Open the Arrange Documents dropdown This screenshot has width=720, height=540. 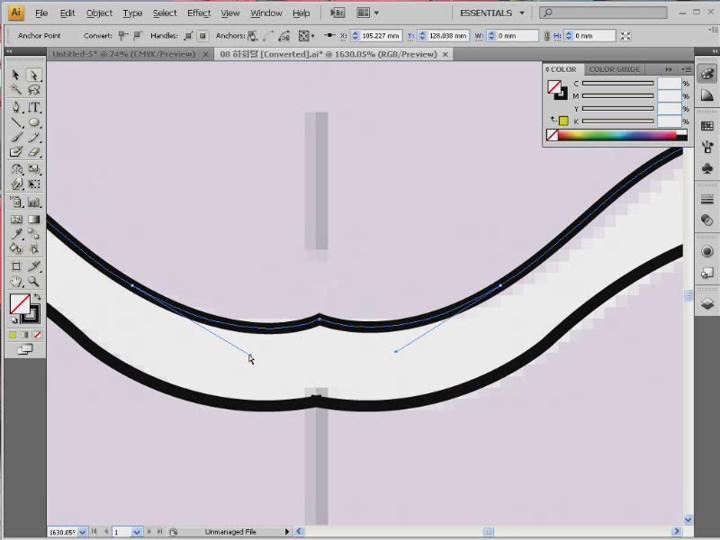tap(368, 13)
